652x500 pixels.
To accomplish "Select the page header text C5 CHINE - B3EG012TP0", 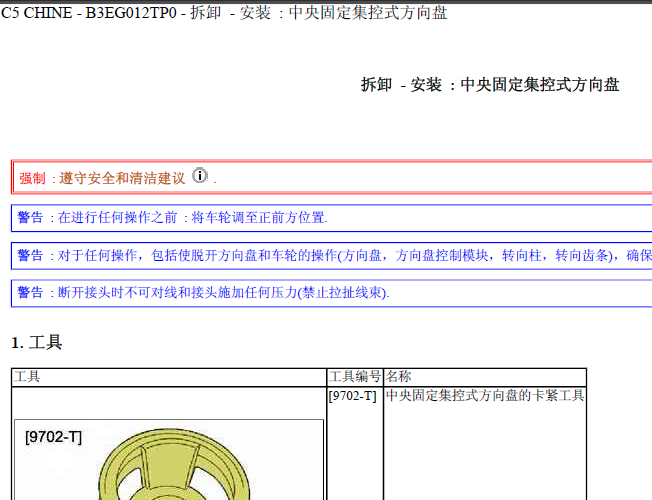I will point(89,13).
